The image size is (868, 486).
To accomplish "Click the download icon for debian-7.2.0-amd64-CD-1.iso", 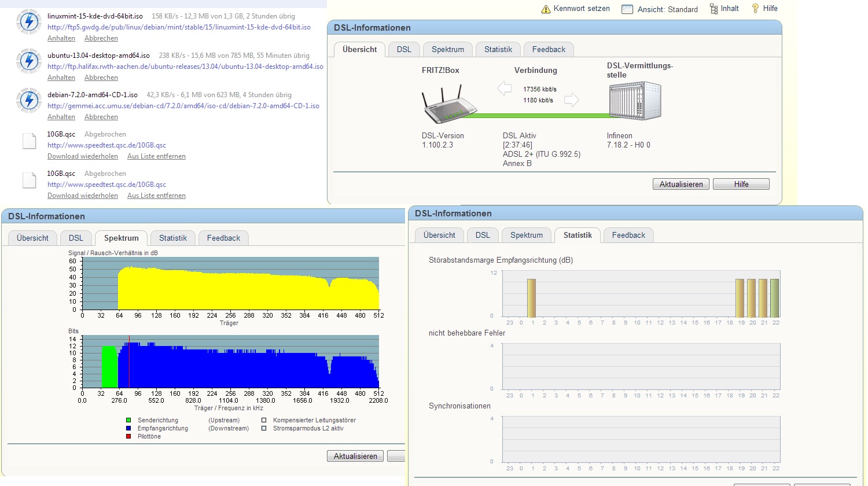I will click(29, 101).
